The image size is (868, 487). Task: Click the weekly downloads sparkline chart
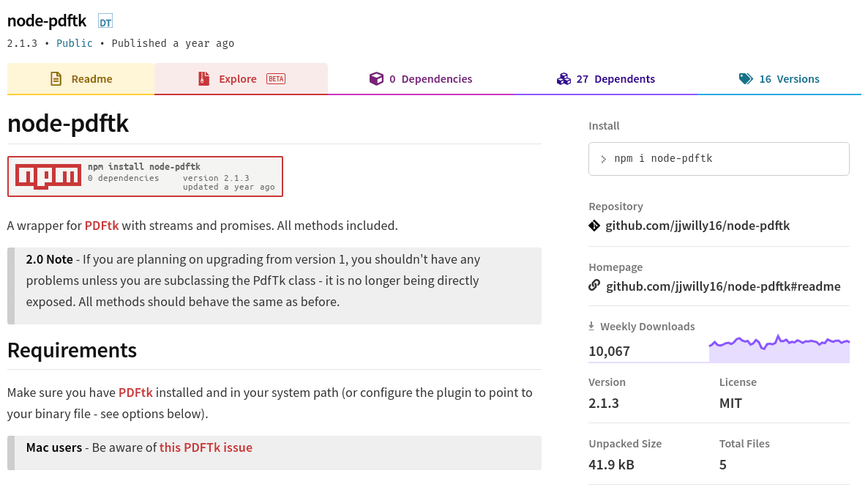[779, 349]
